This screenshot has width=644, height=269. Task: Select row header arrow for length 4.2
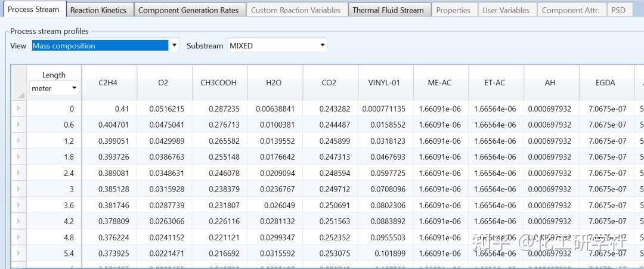point(18,221)
